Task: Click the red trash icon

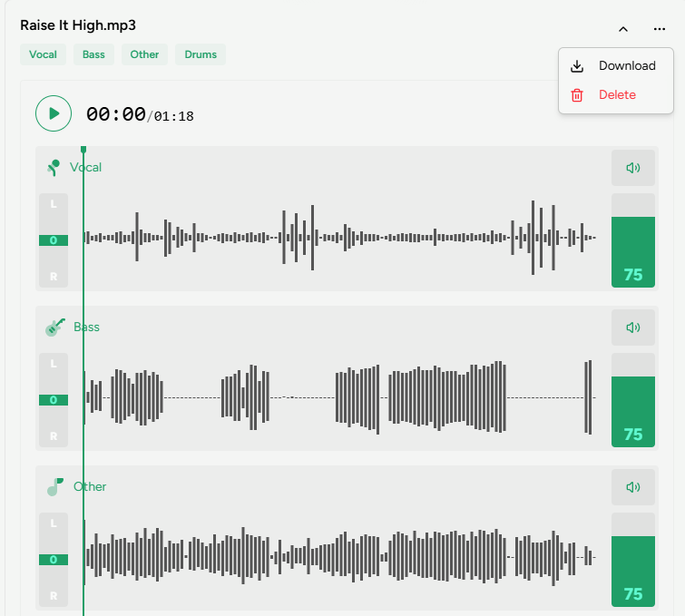Action: point(576,95)
